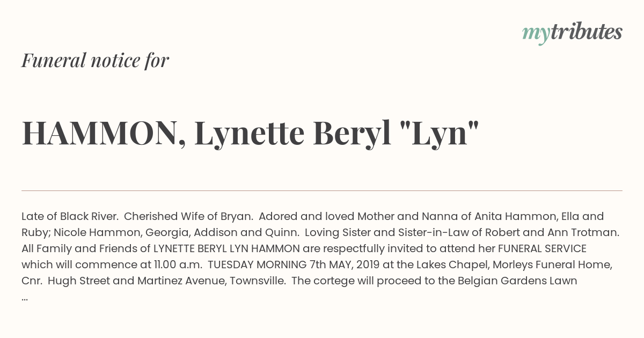Click the name HAMMON, Lynette Beryl "Lyn"
This screenshot has width=644, height=338.
coord(250,134)
